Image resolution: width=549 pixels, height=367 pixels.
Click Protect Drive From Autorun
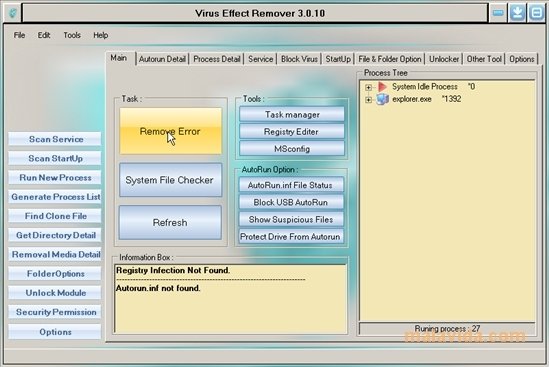(x=291, y=236)
